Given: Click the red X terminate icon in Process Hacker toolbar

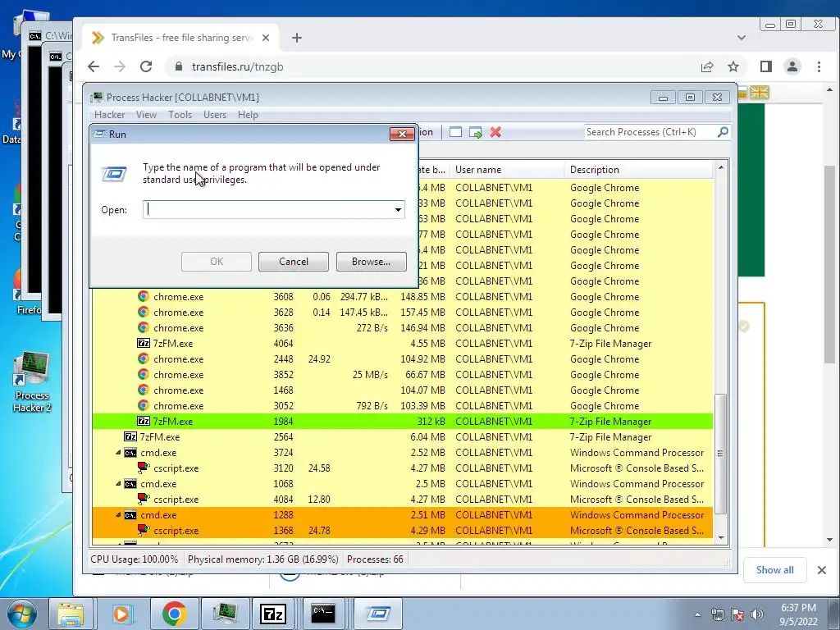Looking at the screenshot, I should pyautogui.click(x=495, y=132).
